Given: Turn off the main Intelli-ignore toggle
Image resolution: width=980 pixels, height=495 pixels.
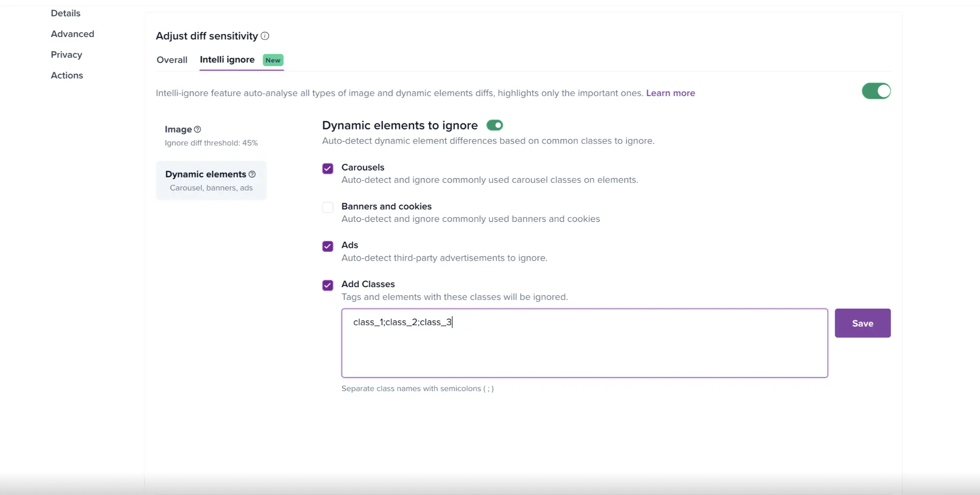Looking at the screenshot, I should pyautogui.click(x=876, y=91).
